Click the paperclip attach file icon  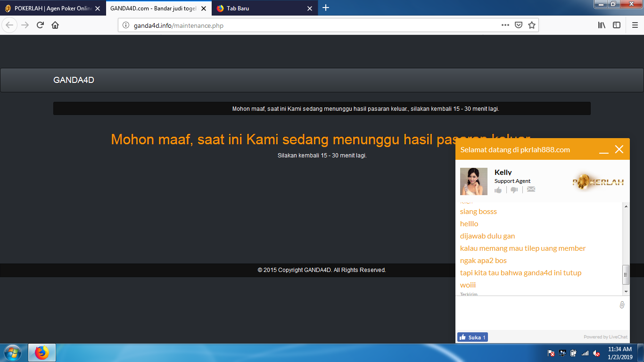(x=622, y=305)
